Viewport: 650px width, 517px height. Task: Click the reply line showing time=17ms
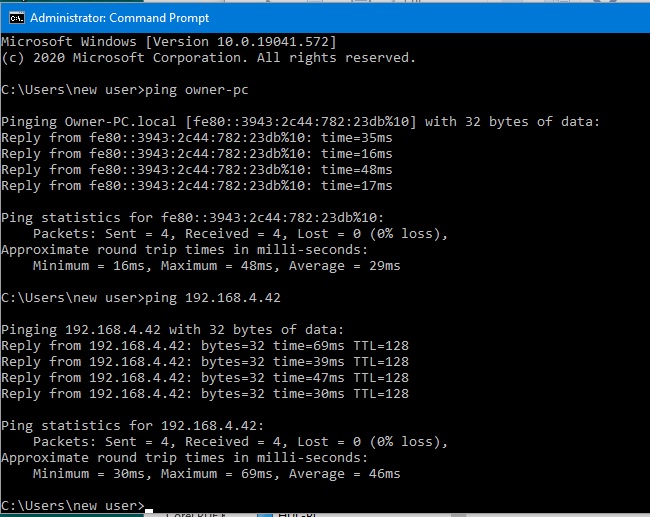tap(196, 186)
